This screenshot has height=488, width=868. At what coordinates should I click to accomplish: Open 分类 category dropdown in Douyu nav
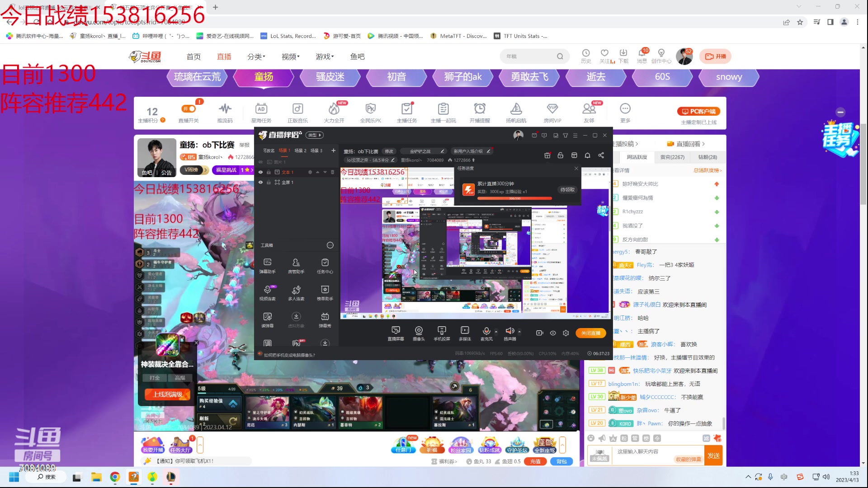tap(256, 56)
